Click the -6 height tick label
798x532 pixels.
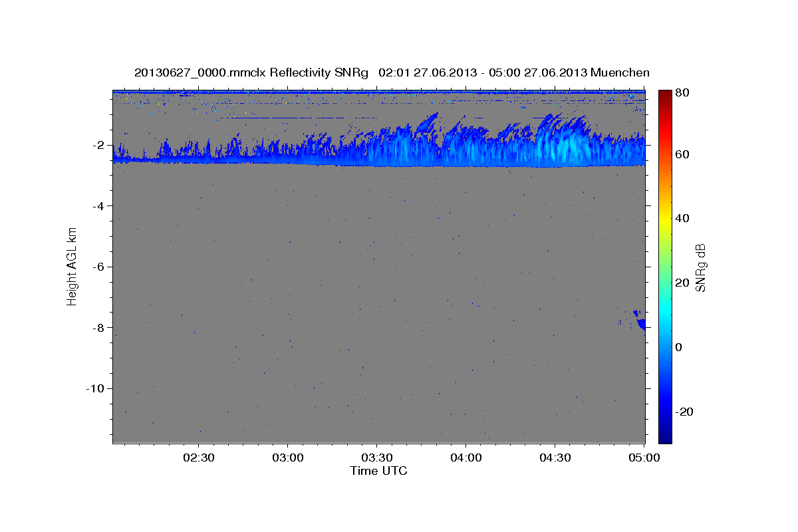click(98, 267)
